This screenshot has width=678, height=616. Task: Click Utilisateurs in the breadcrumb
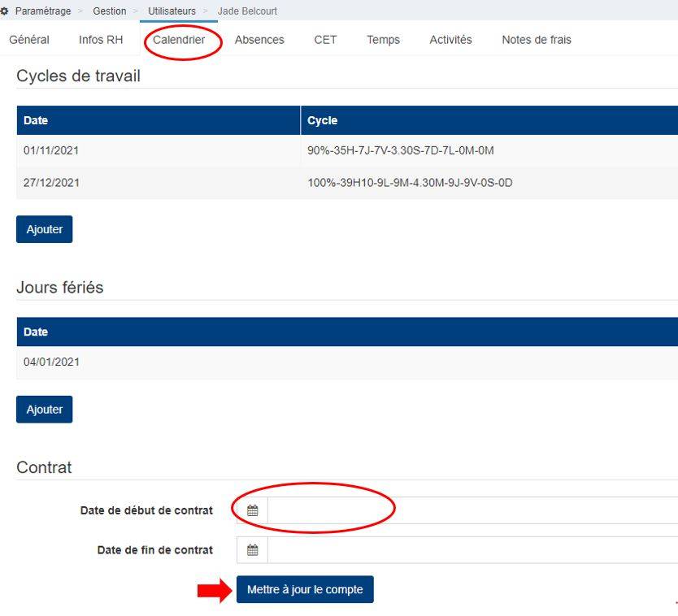[x=172, y=11]
